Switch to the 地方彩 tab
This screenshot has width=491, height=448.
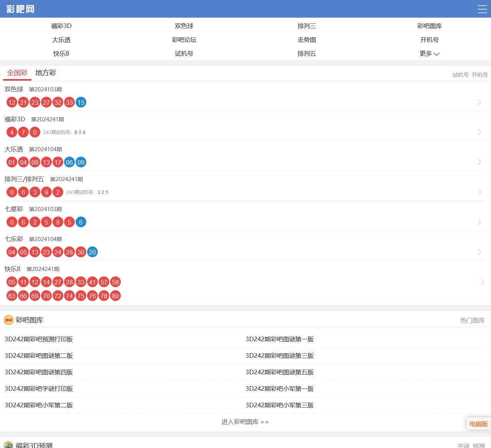pos(46,73)
